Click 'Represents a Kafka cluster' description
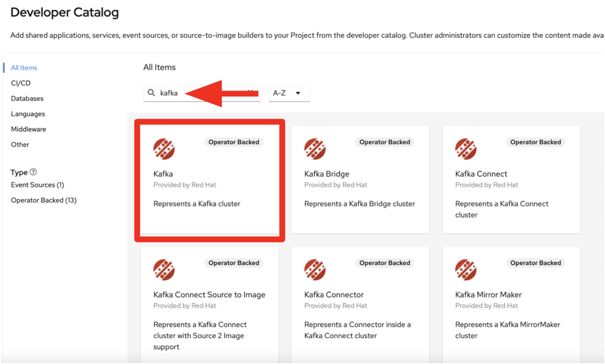Screen dimensions: 605x364 197,204
